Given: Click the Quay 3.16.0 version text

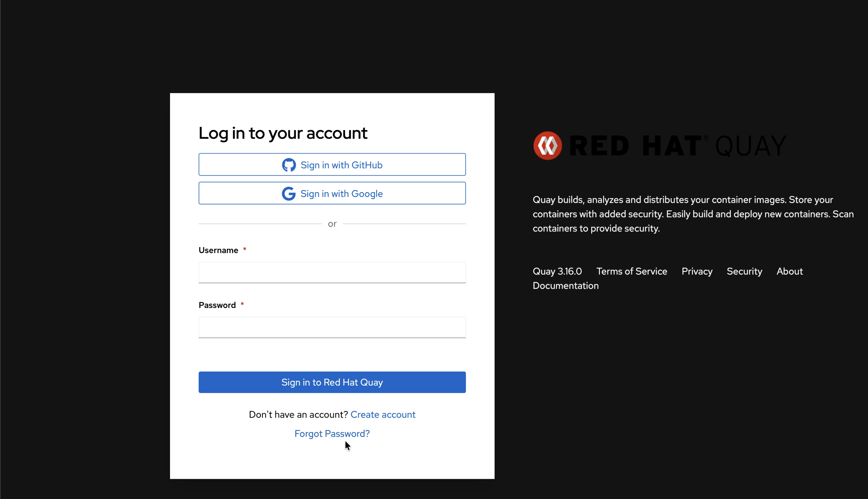Looking at the screenshot, I should [x=557, y=271].
